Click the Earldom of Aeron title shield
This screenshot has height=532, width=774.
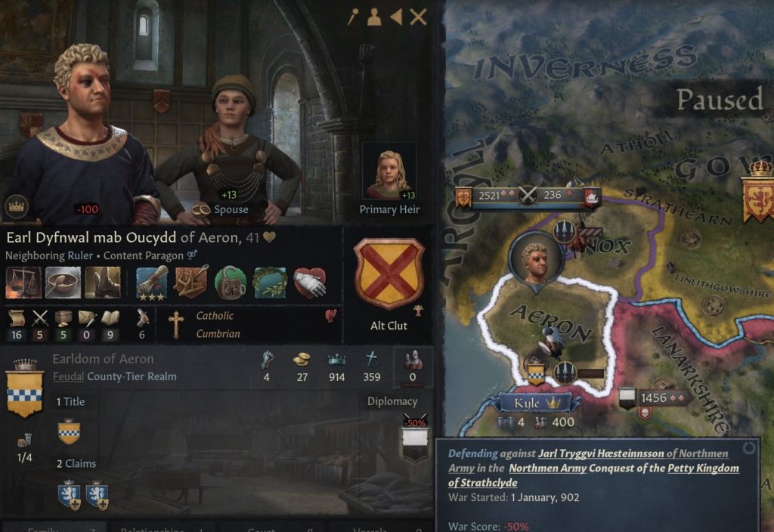(x=24, y=388)
